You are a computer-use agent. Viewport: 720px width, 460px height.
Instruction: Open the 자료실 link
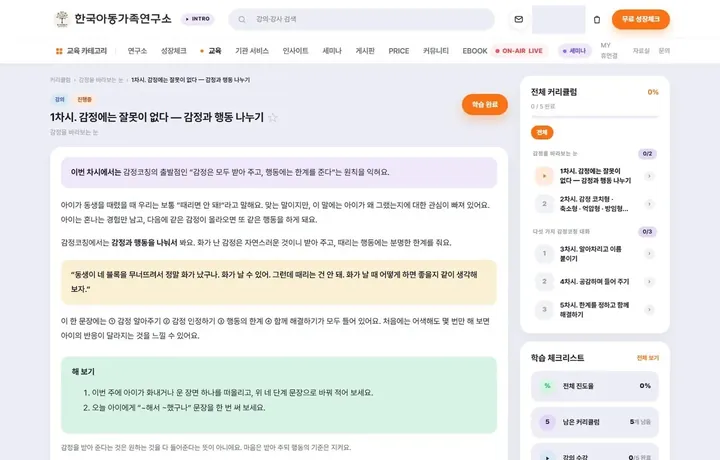641,51
